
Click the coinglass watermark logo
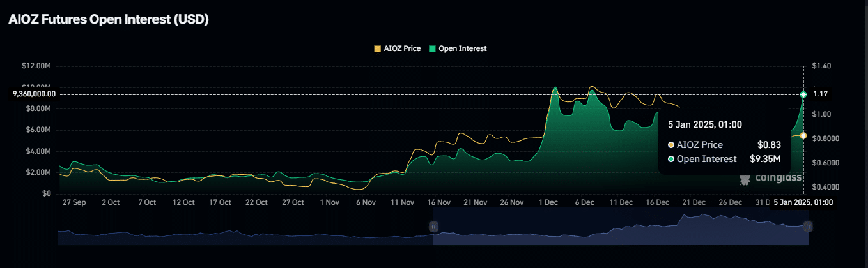(770, 179)
